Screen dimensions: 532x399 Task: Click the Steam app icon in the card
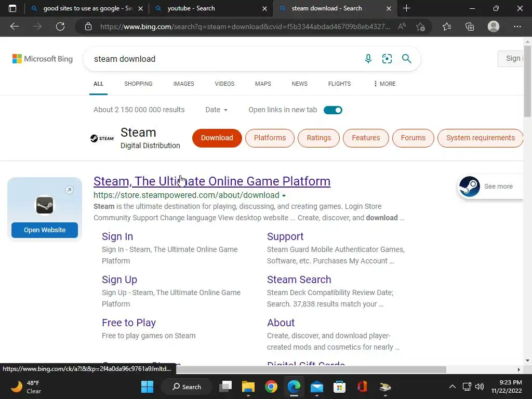[x=45, y=205]
